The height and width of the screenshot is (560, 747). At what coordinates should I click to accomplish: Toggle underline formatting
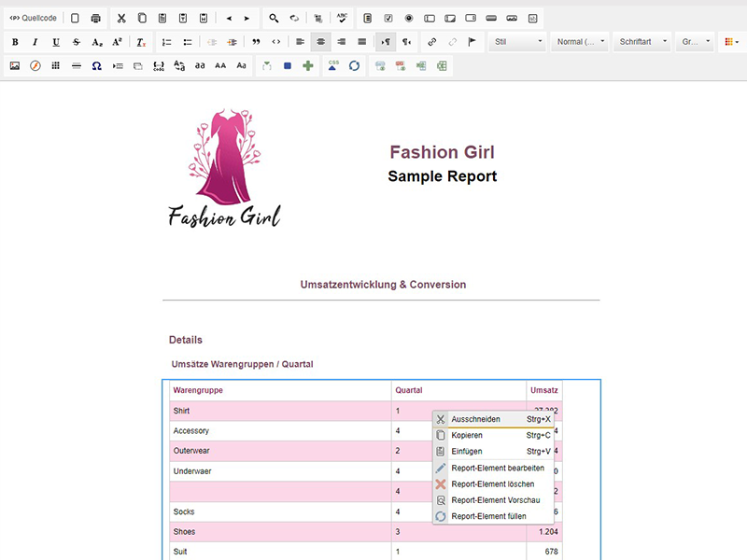click(x=56, y=42)
